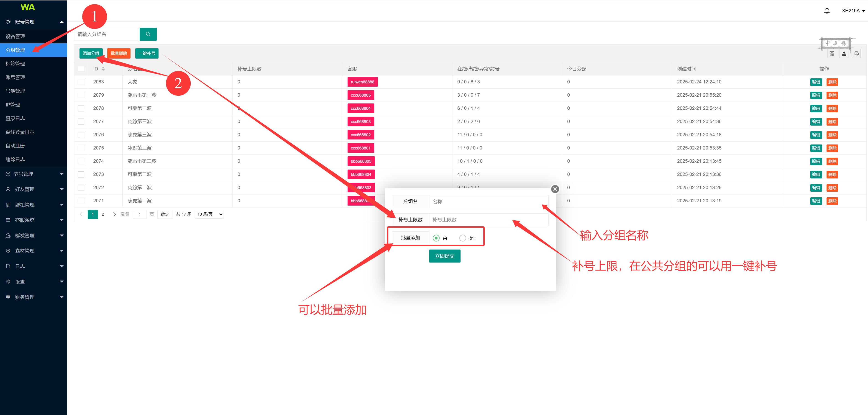Viewport: 868px width, 415px height.
Task: Close the add-group dialog with X icon
Action: (555, 189)
